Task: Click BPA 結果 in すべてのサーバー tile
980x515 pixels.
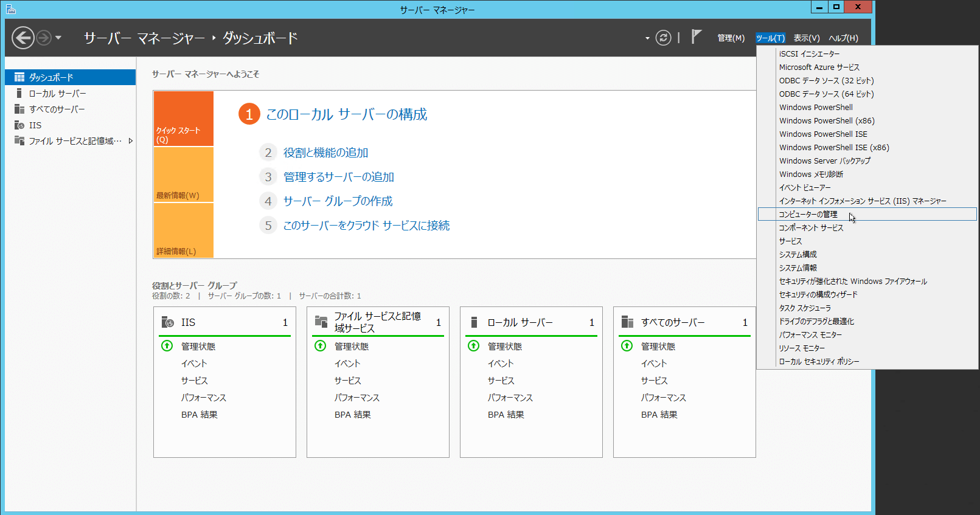Action: tap(659, 415)
